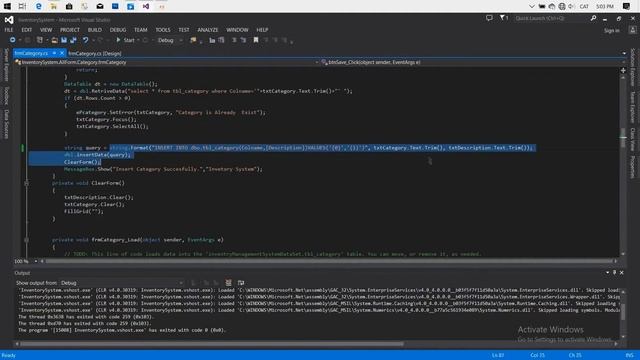This screenshot has width=640, height=360.
Task: Open the FILE menu
Action: tap(9, 30)
